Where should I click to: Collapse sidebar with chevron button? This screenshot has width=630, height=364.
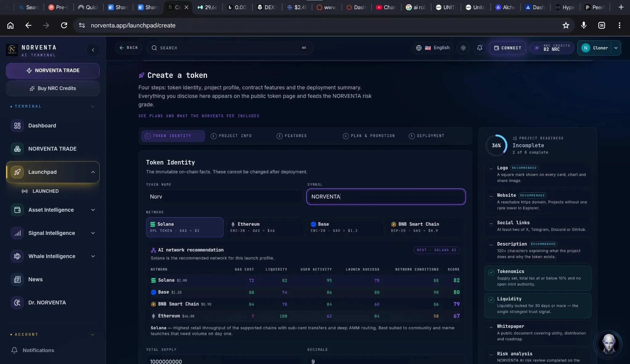93,50
